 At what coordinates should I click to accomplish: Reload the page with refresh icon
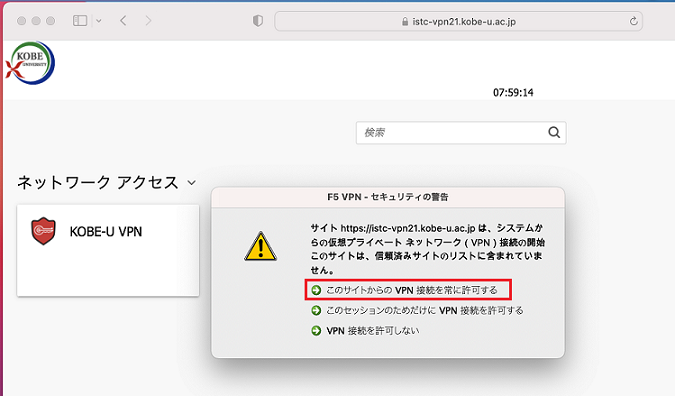pyautogui.click(x=633, y=21)
